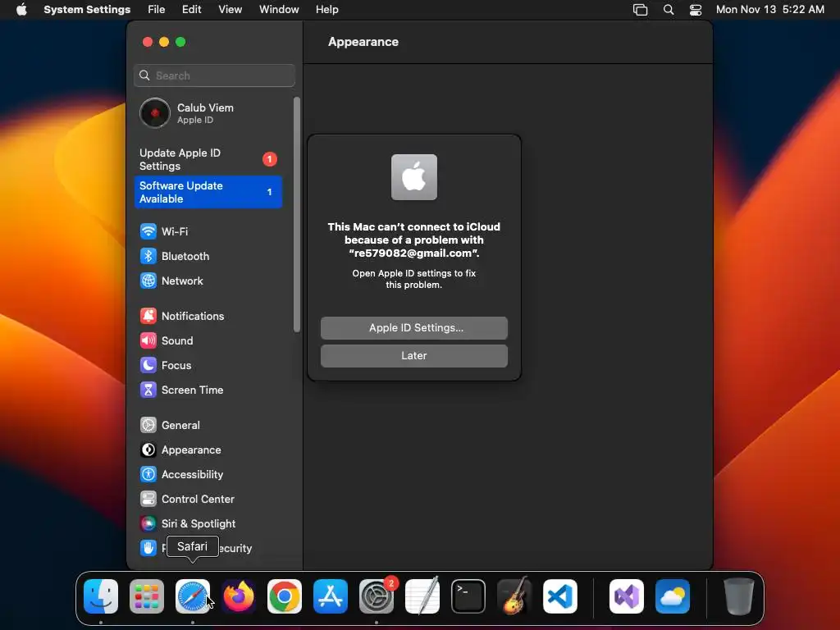Launch Safari from the Dock
Viewport: 840px width, 630px height.
point(193,596)
